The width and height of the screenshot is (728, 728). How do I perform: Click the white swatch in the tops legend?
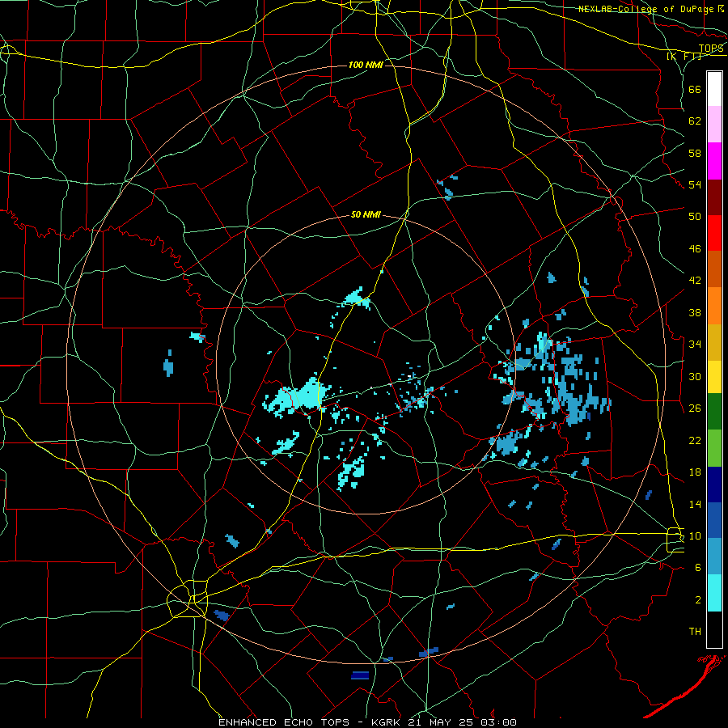[x=714, y=89]
